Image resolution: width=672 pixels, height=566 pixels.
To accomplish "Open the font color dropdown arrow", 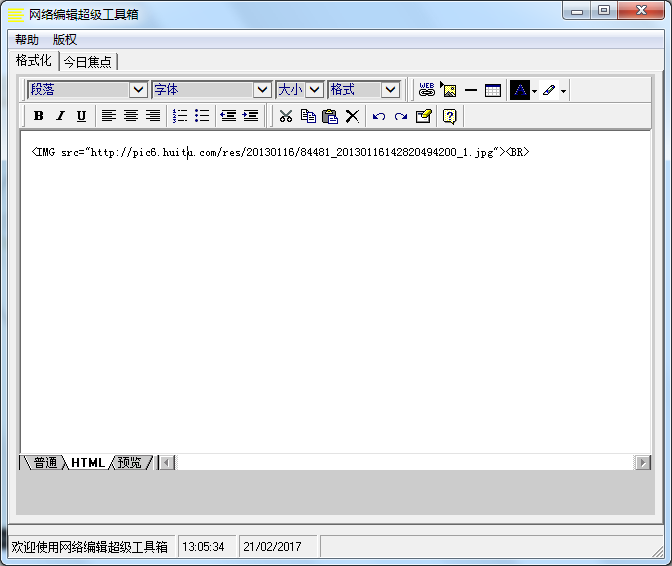I will (534, 91).
